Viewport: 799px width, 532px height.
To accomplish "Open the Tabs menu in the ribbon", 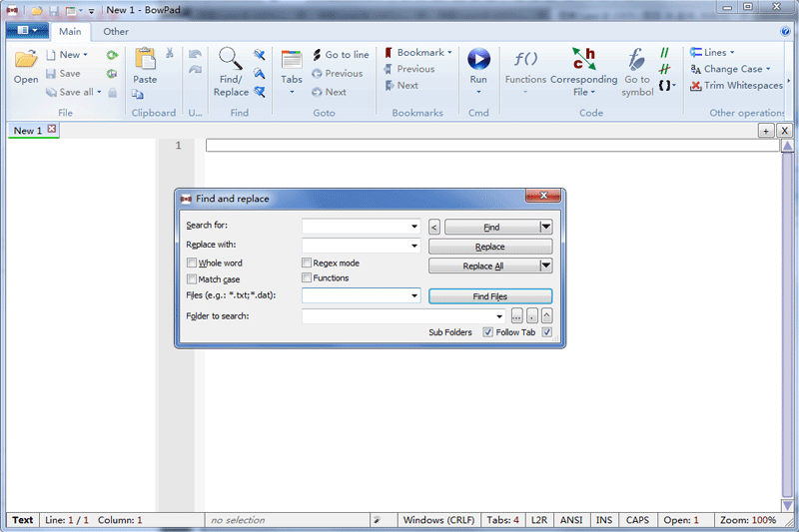I will 292,71.
